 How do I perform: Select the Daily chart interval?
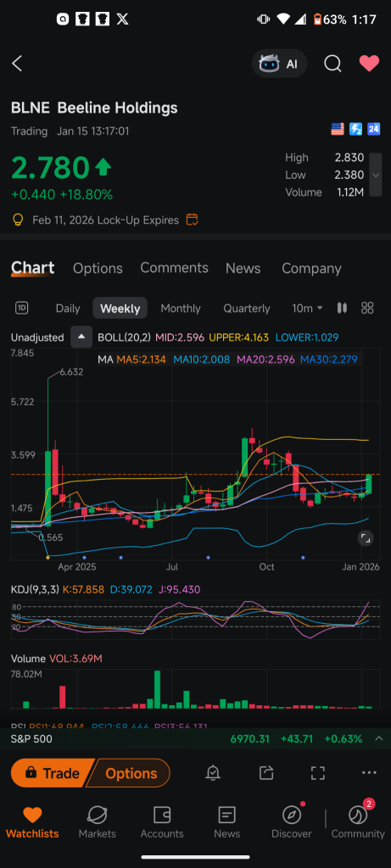tap(68, 309)
